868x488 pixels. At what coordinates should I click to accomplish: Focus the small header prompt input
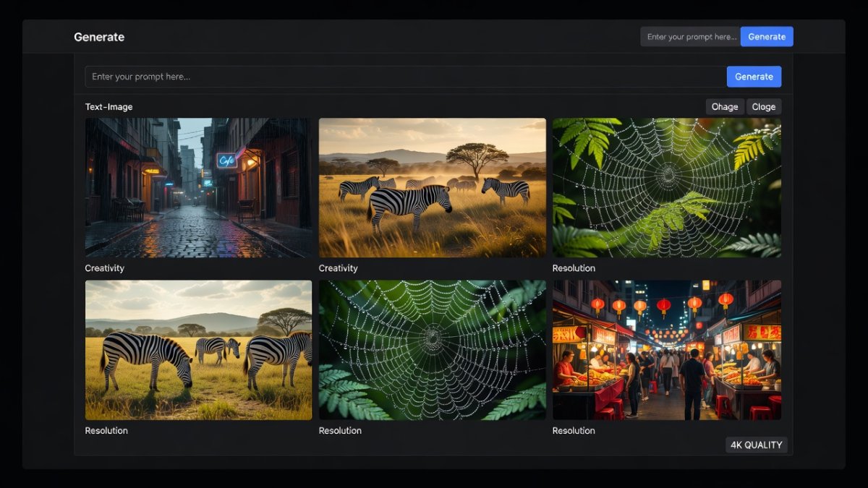(x=691, y=37)
